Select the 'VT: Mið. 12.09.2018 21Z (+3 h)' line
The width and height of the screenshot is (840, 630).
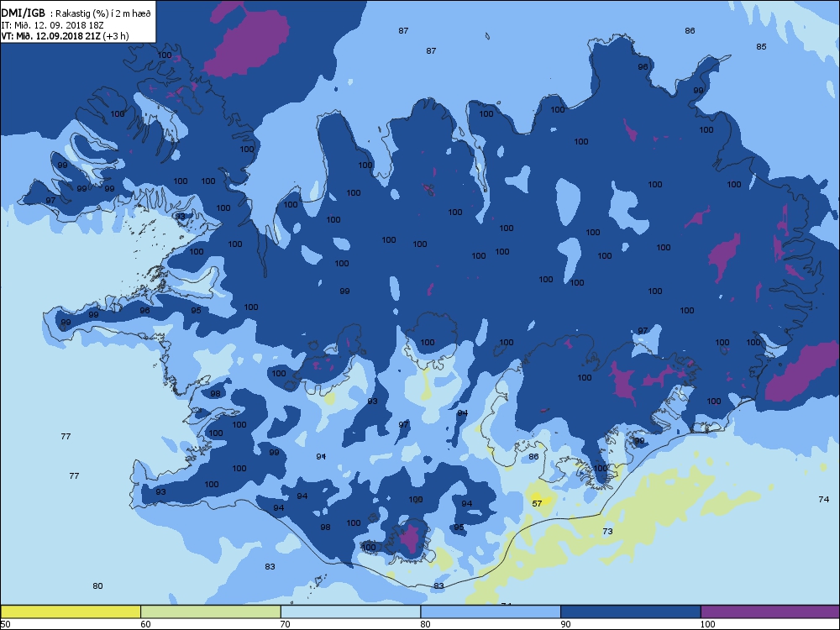pos(65,36)
